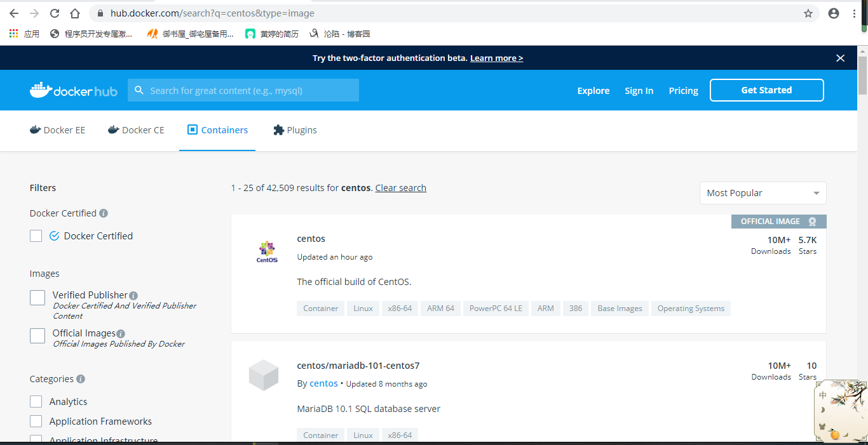Screen dimensions: 868x445
Task: Click the Verified Publisher info icon
Action: (133, 296)
